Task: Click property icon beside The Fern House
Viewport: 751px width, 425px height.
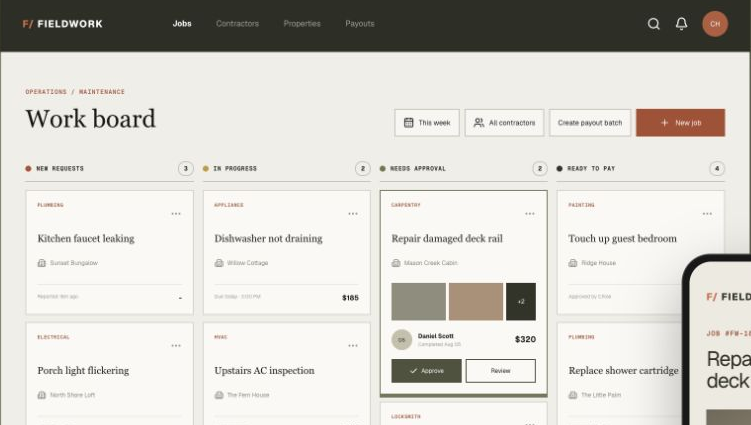Action: coord(219,395)
